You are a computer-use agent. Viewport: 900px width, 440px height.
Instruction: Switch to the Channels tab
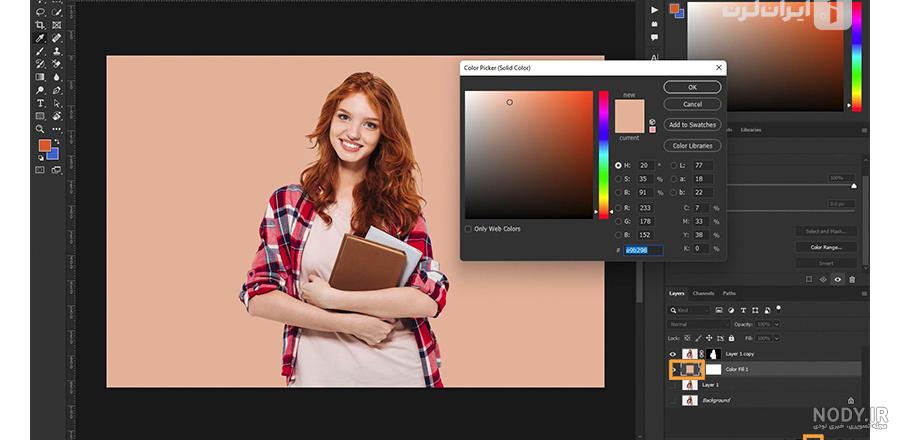[703, 293]
